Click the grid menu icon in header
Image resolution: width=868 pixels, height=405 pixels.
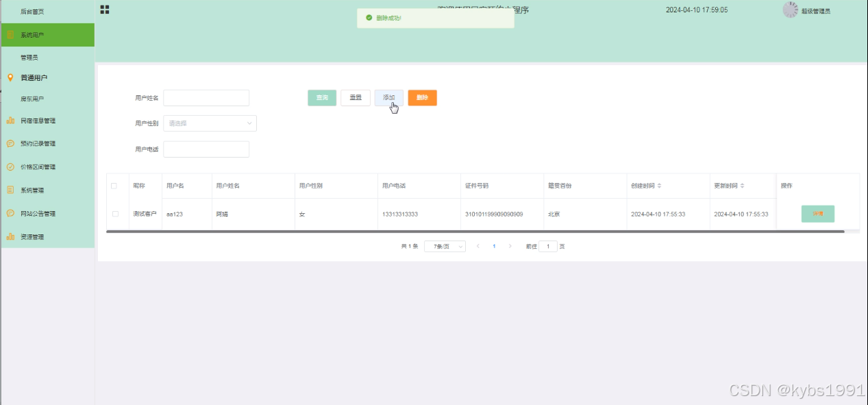coord(105,10)
